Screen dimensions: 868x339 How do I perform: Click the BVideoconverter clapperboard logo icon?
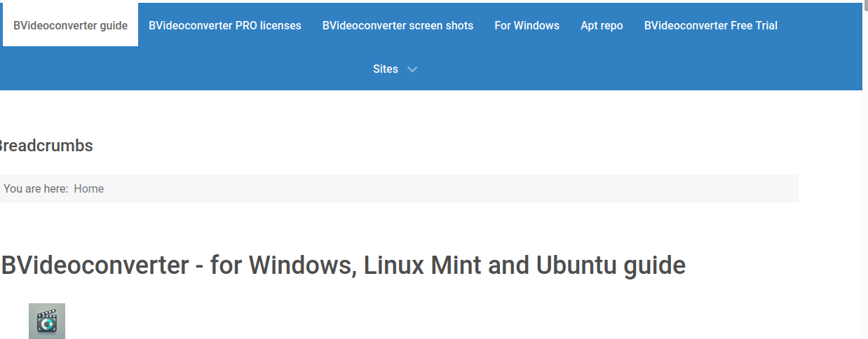click(x=47, y=321)
